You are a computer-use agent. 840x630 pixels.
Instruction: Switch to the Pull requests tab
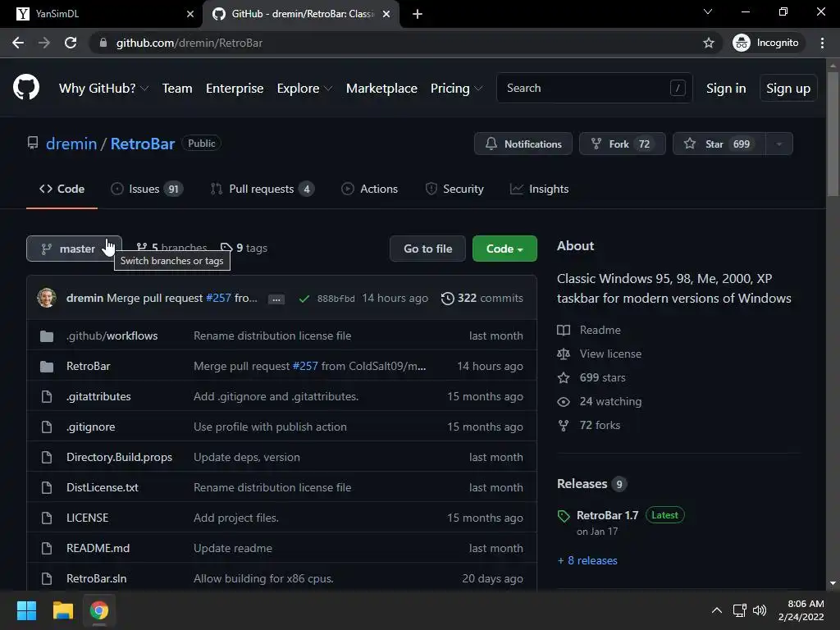[x=262, y=189]
